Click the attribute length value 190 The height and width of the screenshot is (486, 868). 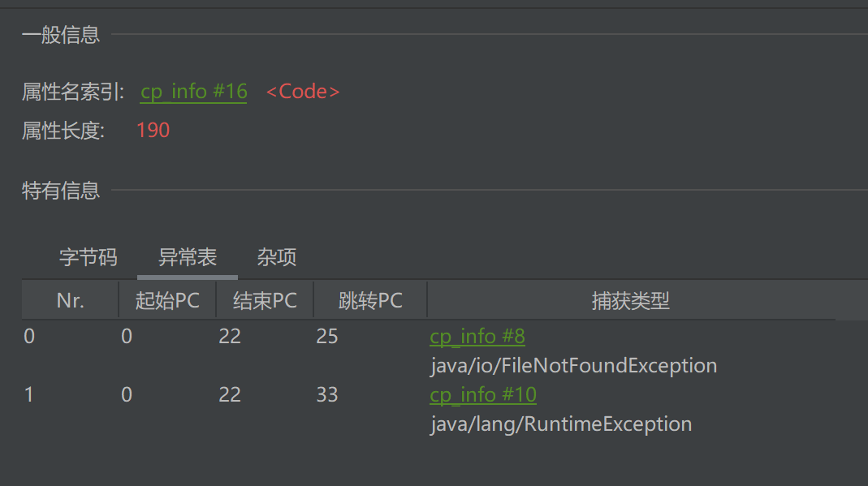tap(153, 131)
